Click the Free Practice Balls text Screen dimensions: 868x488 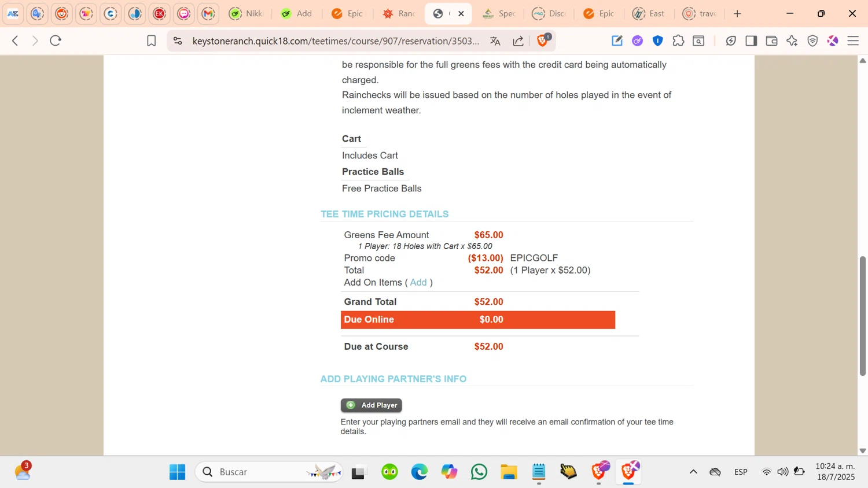click(x=382, y=188)
